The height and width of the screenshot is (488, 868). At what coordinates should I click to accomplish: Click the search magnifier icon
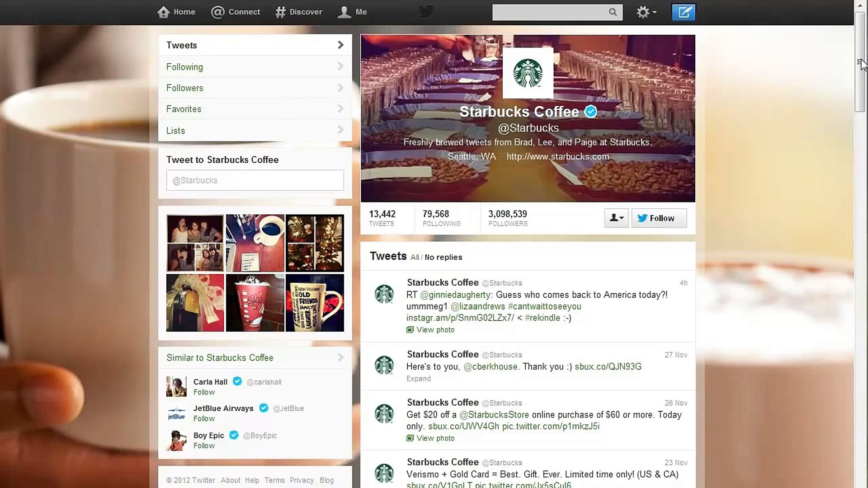(613, 12)
